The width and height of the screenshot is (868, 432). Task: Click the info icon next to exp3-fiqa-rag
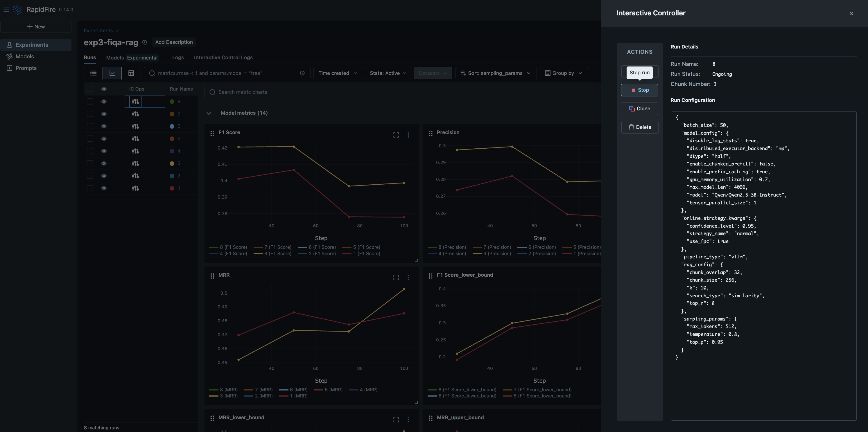point(145,42)
